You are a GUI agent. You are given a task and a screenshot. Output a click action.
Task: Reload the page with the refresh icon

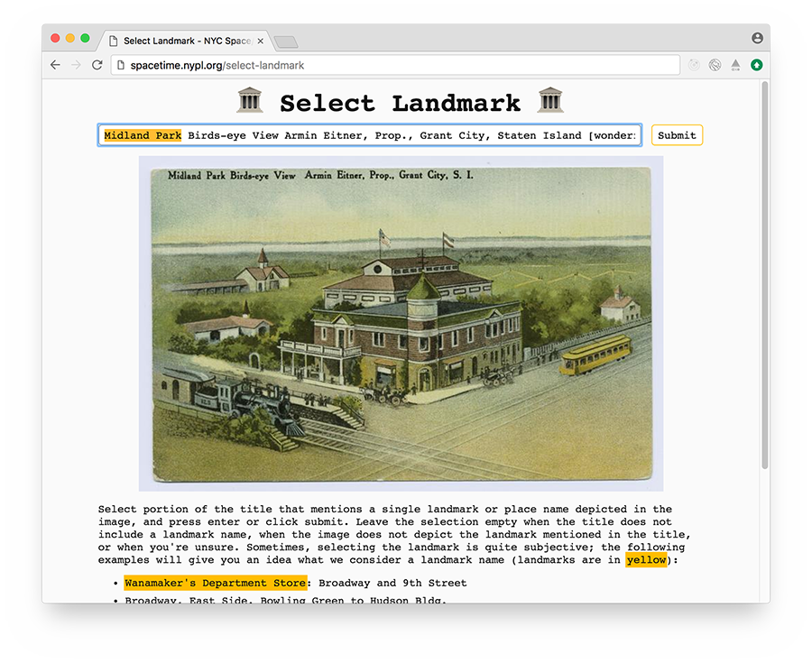(97, 65)
